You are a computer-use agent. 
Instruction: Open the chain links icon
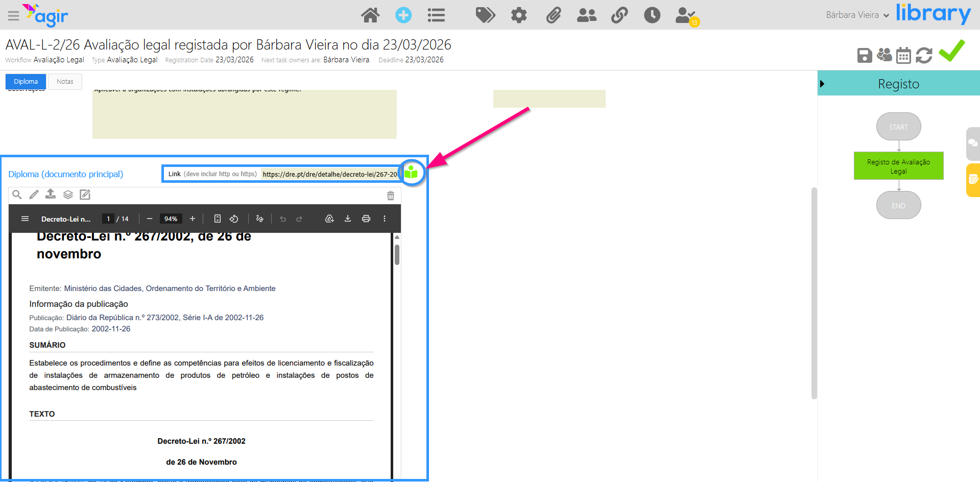coord(619,15)
